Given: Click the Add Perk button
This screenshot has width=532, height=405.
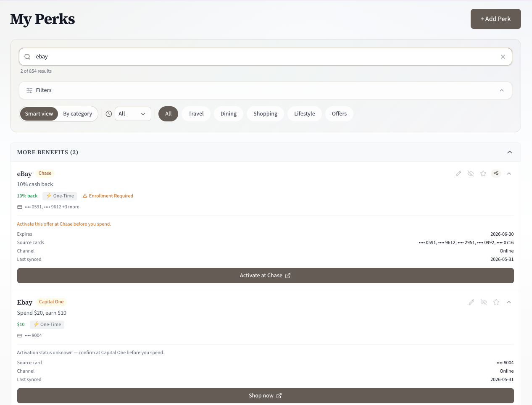Looking at the screenshot, I should pyautogui.click(x=496, y=19).
